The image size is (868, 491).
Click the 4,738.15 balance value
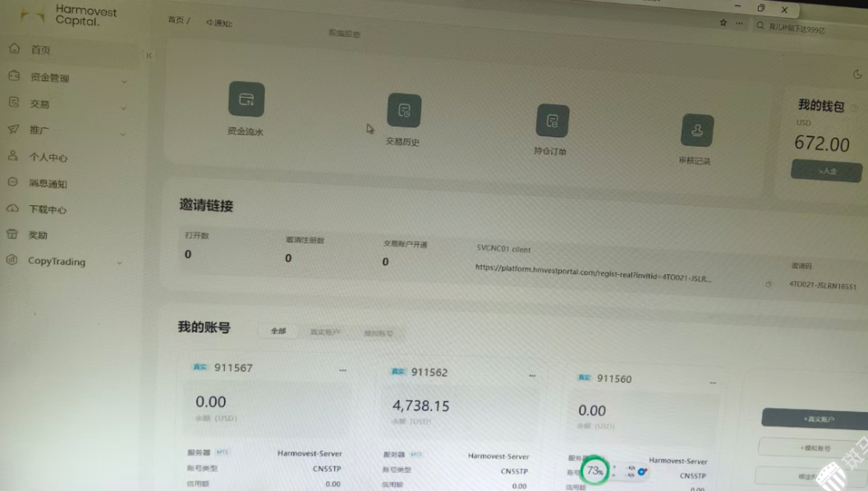pos(420,406)
